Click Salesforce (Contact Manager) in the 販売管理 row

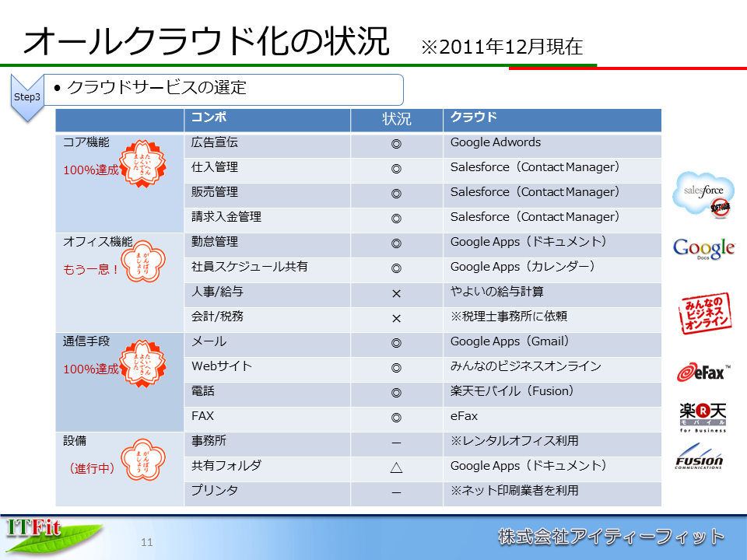[x=535, y=192]
